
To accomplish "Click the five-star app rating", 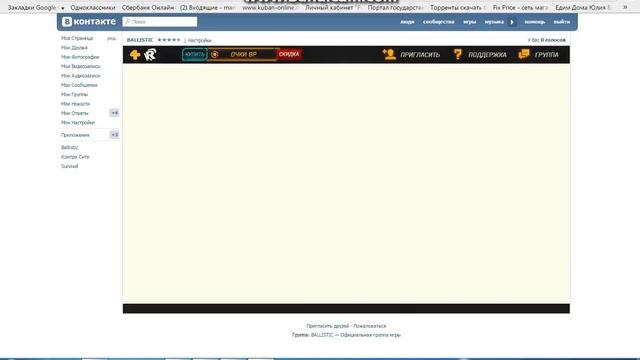I will click(169, 40).
